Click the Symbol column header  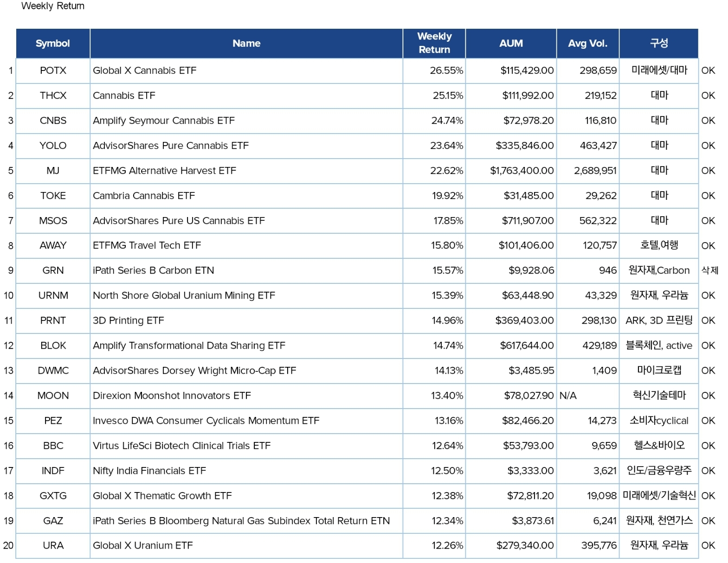53,43
